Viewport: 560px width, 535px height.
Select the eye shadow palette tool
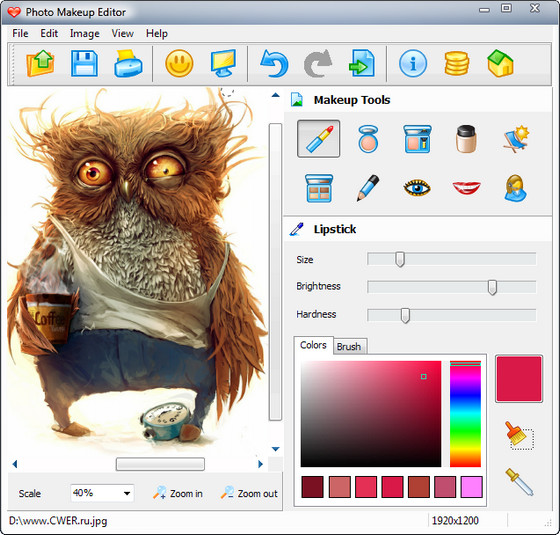319,188
